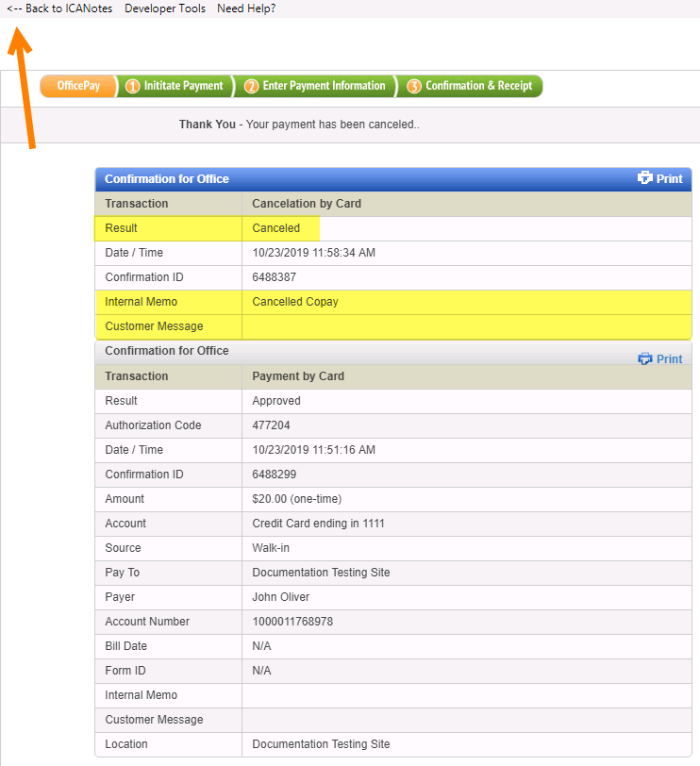
Task: Click the Account Number 1000011768978
Action: point(292,622)
